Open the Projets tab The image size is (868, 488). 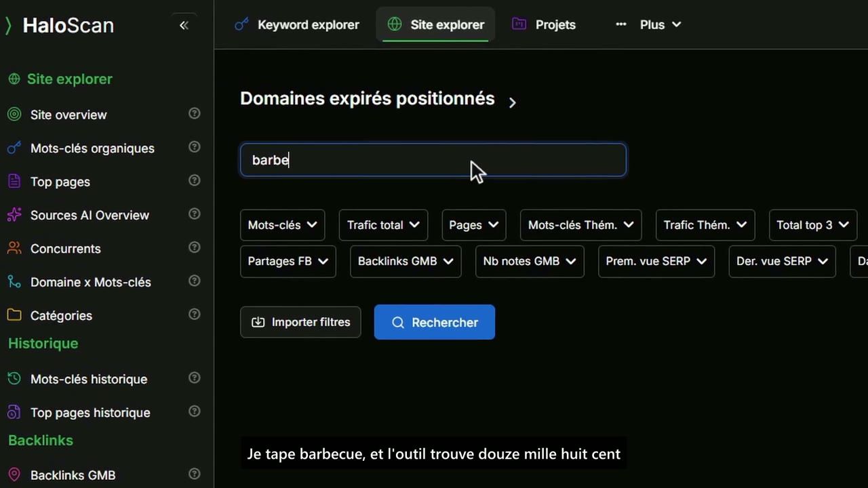(x=544, y=25)
